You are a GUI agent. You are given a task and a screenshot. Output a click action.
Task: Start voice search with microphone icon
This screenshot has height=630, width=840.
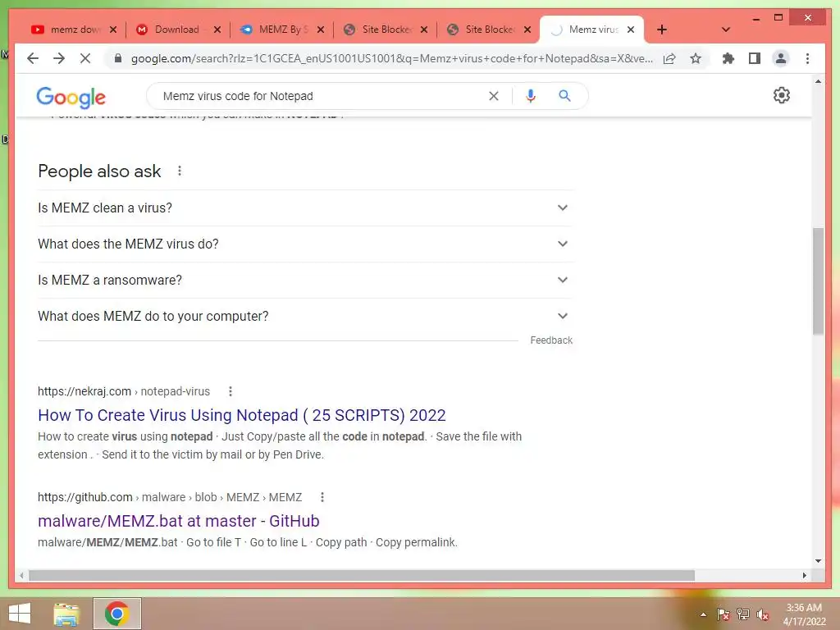531,96
